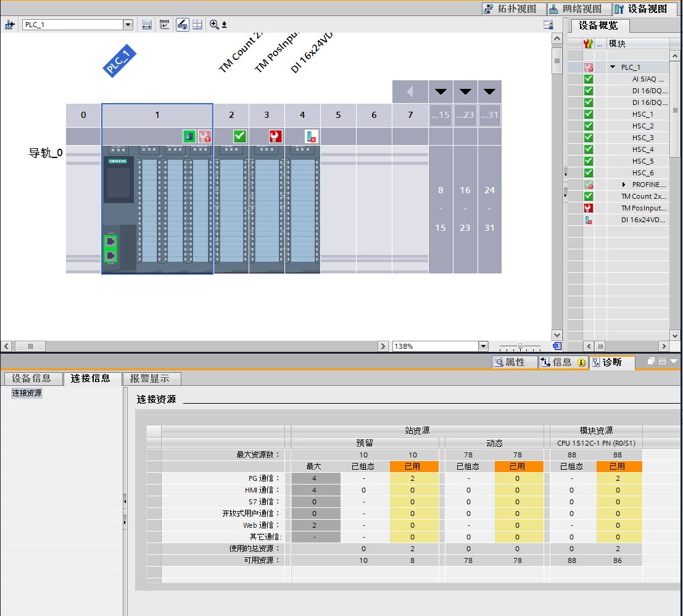Screen dimensions: 683x616
Task: Click the overview navigation icon near zoom slider
Action: [x=557, y=346]
